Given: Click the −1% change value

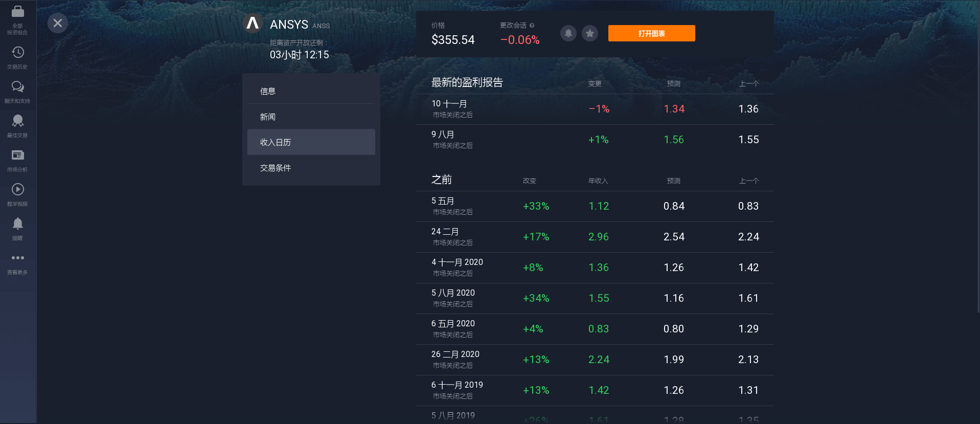Looking at the screenshot, I should (599, 109).
